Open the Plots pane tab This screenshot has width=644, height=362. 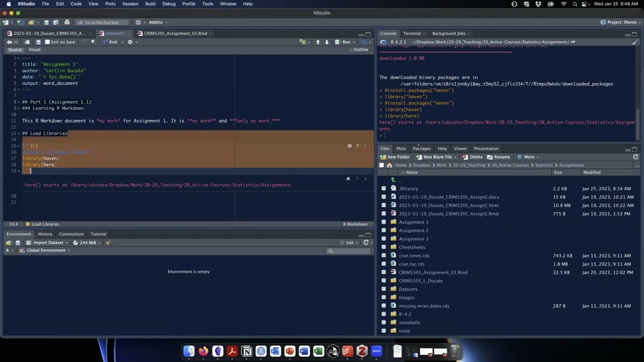(x=400, y=148)
